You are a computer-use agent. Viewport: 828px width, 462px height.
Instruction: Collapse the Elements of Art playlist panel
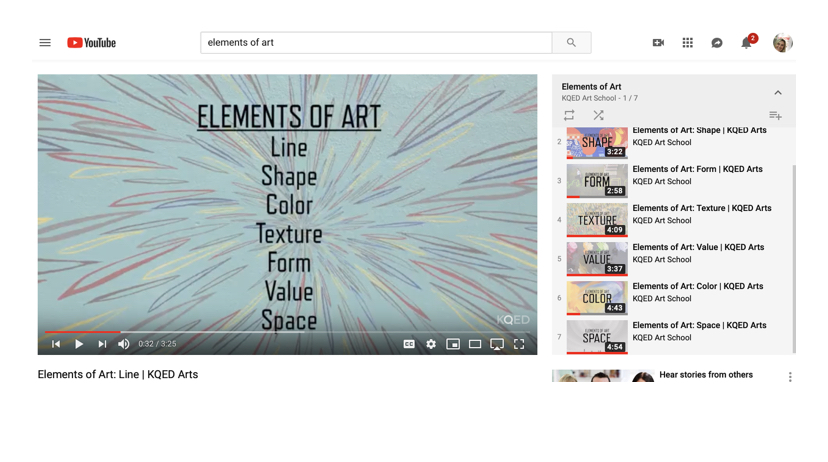pyautogui.click(x=778, y=93)
